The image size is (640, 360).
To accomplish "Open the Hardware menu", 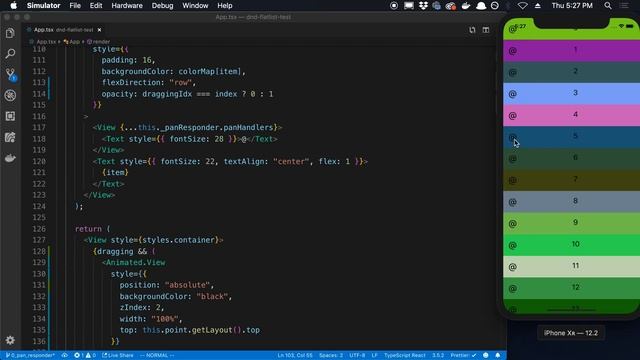I will pyautogui.click(x=127, y=6).
